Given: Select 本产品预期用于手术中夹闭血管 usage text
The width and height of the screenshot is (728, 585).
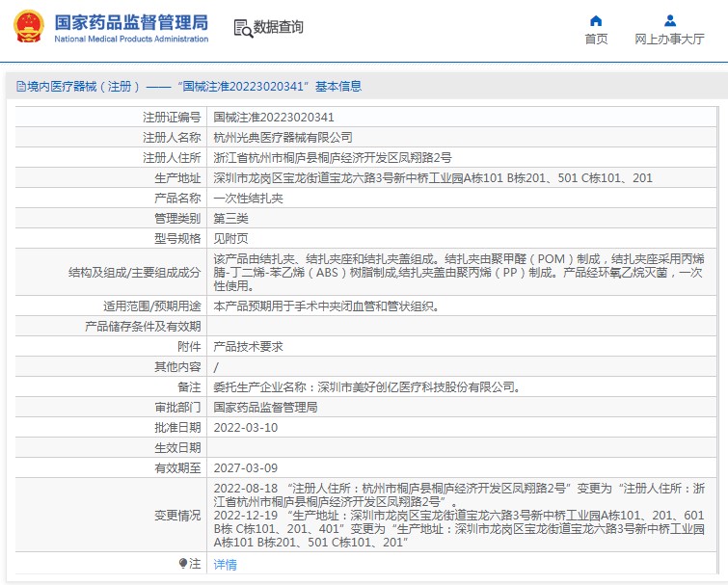Looking at the screenshot, I should point(326,306).
